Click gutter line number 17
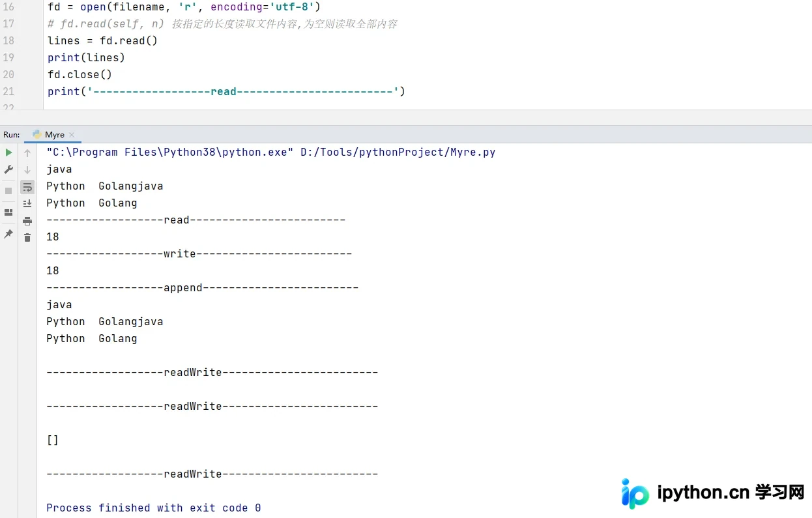Screen dimensions: 812x518 (x=8, y=24)
